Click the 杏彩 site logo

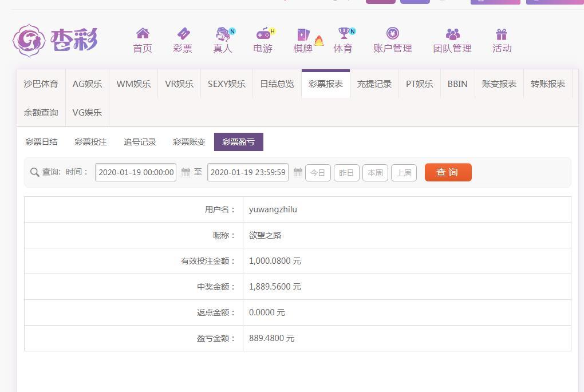[x=55, y=40]
